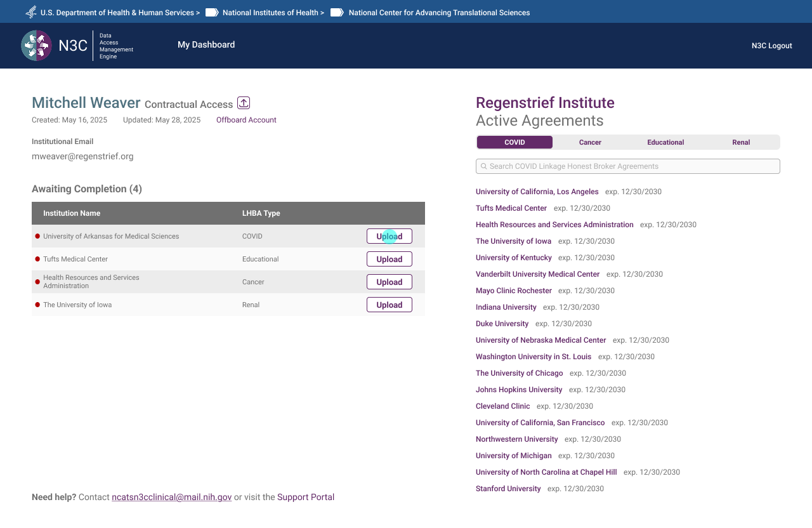Click N3C Logout

[x=771, y=46]
